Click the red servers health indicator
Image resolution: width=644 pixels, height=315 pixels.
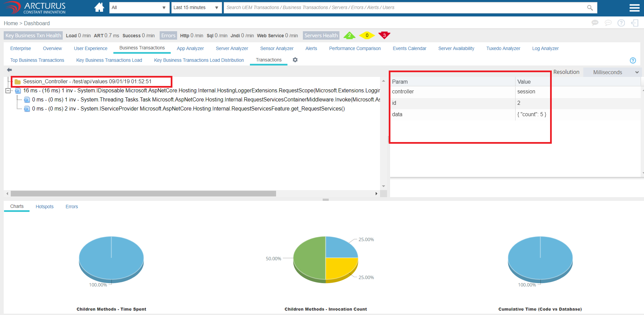click(384, 35)
